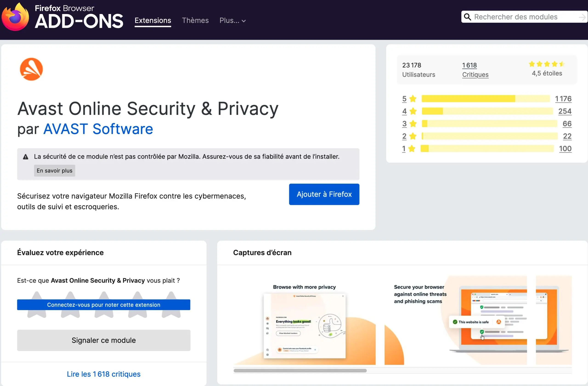Filter by 5 star reviews bar
Image resolution: width=588 pixels, height=386 pixels.
(486, 99)
